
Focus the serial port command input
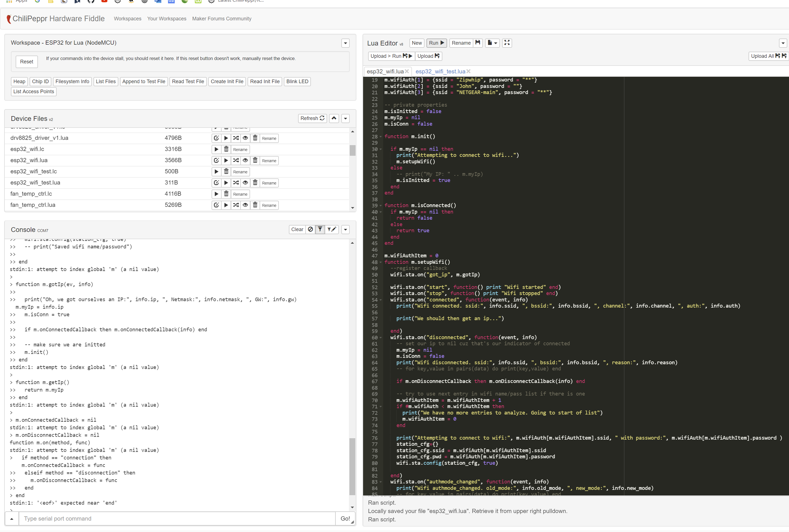[x=177, y=519]
